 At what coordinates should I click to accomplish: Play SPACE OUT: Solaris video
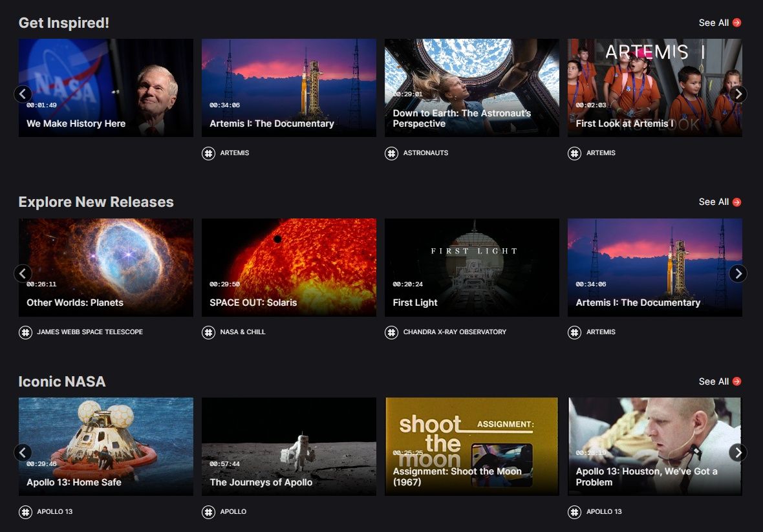coord(288,268)
